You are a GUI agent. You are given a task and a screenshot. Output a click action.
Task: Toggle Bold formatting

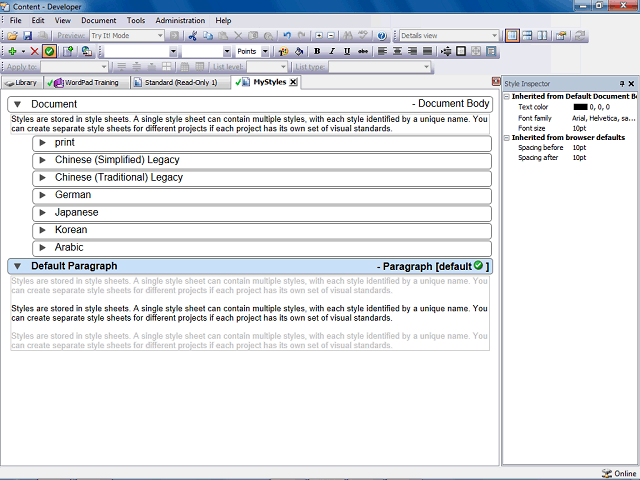coord(317,51)
